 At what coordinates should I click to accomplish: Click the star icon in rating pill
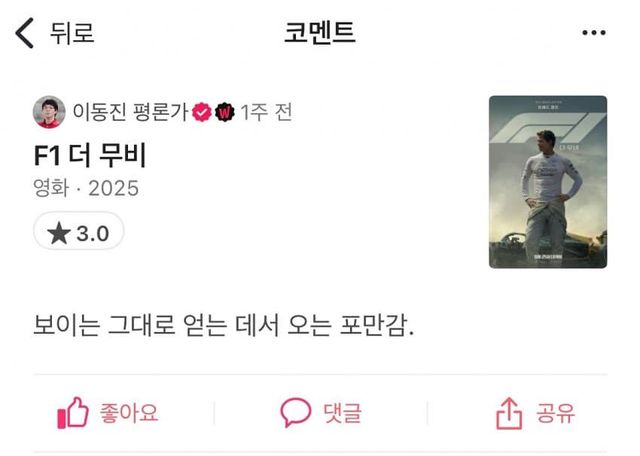click(59, 233)
